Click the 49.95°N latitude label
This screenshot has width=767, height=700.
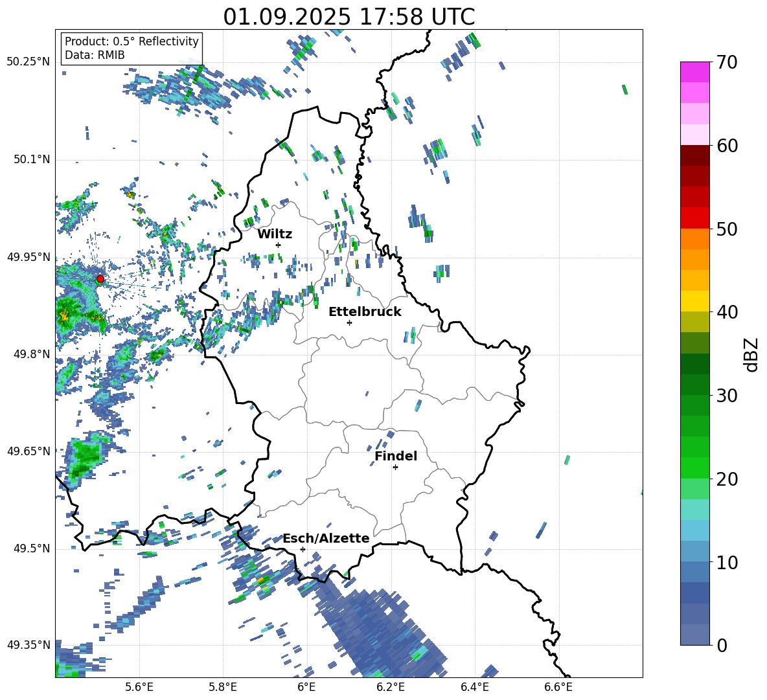pos(29,256)
